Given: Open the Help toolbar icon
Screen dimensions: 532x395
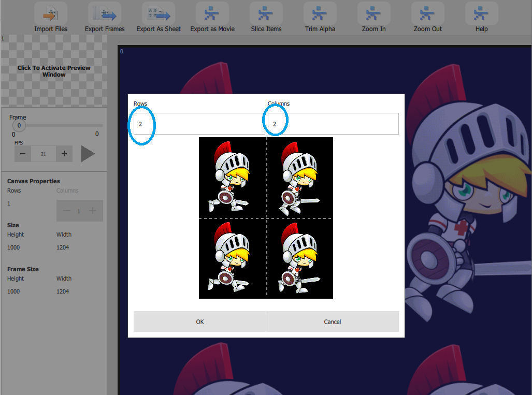Looking at the screenshot, I should (481, 14).
